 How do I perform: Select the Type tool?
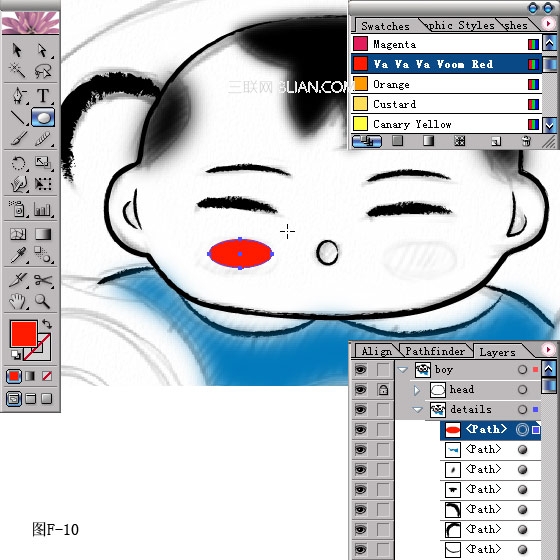(x=43, y=96)
